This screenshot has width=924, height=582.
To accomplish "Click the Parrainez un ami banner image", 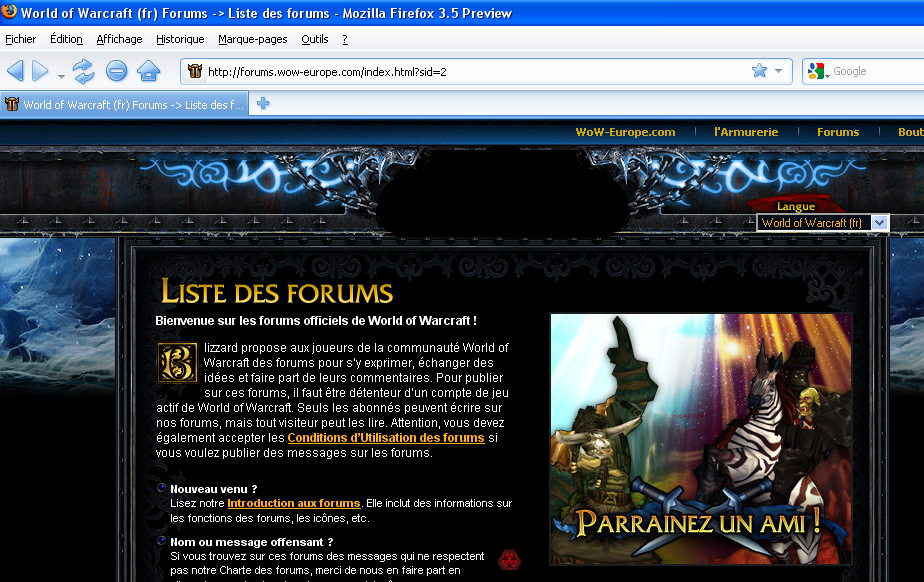I will (701, 439).
